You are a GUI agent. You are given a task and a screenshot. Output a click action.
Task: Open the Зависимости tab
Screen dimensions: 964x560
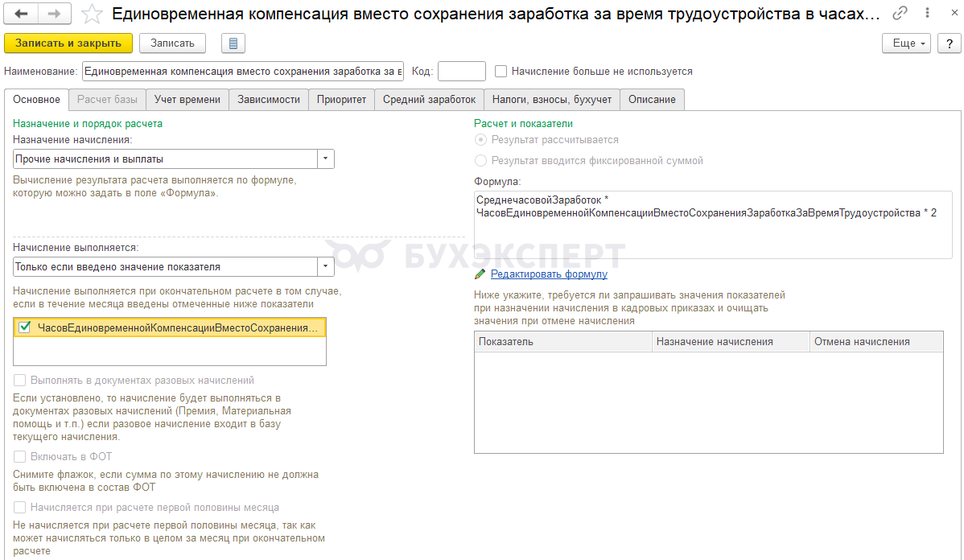point(269,100)
